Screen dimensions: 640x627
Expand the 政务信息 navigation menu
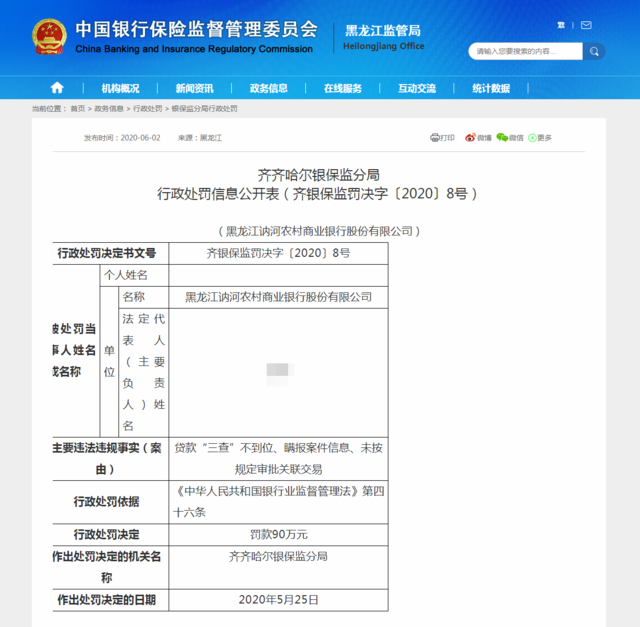(x=268, y=88)
